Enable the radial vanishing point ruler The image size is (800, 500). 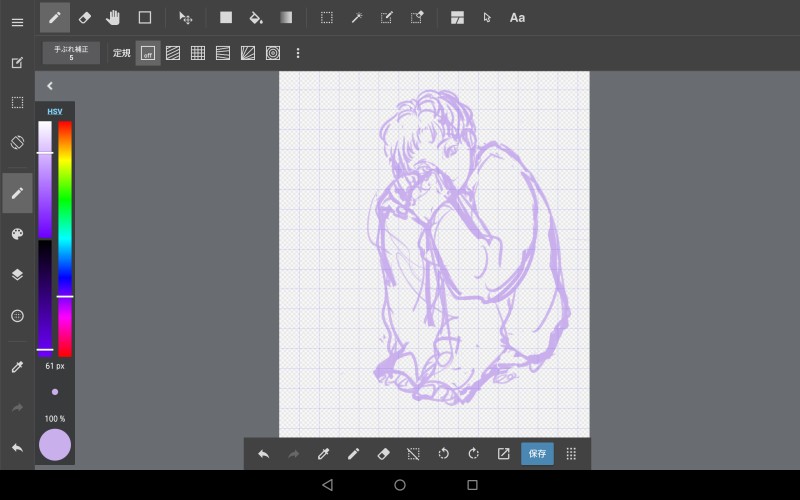click(248, 53)
